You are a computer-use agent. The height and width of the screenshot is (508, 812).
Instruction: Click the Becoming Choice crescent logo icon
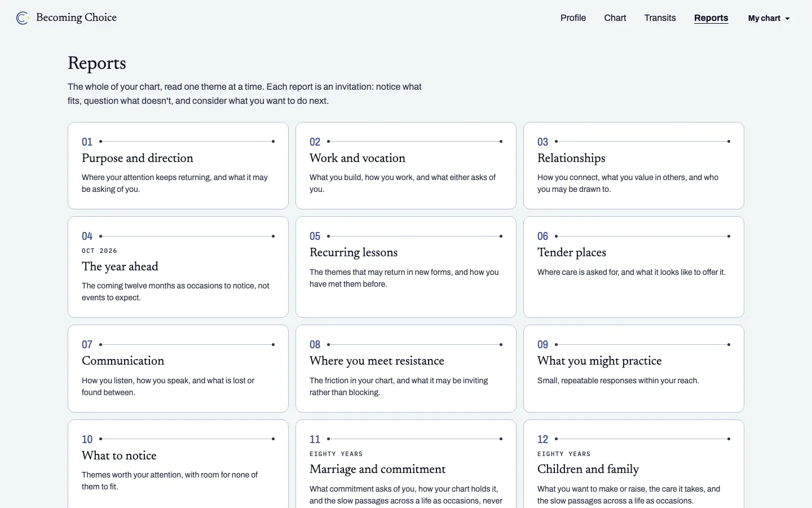coord(23,18)
